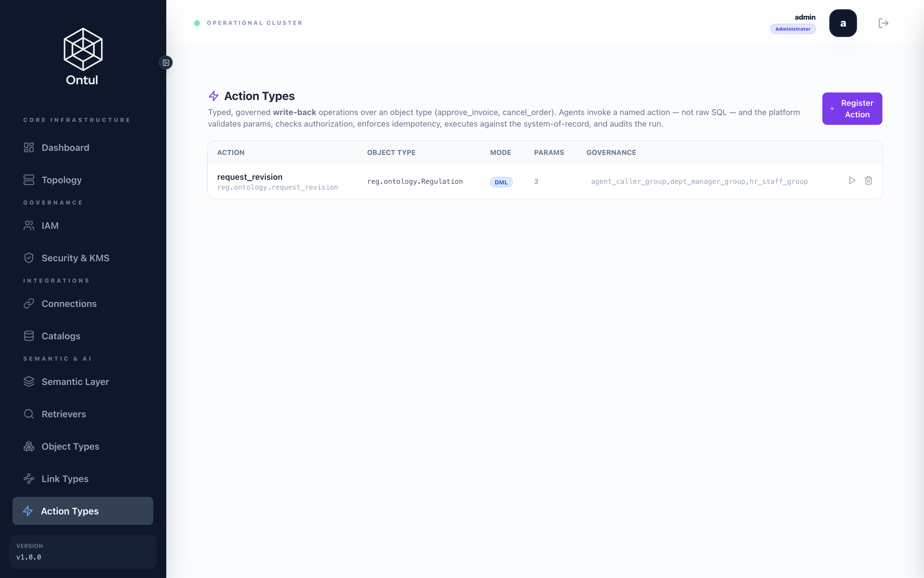Log out using the exit icon

(883, 23)
